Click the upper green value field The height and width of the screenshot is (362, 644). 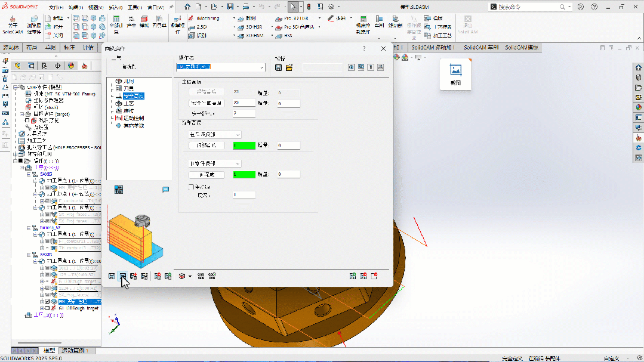[244, 146]
